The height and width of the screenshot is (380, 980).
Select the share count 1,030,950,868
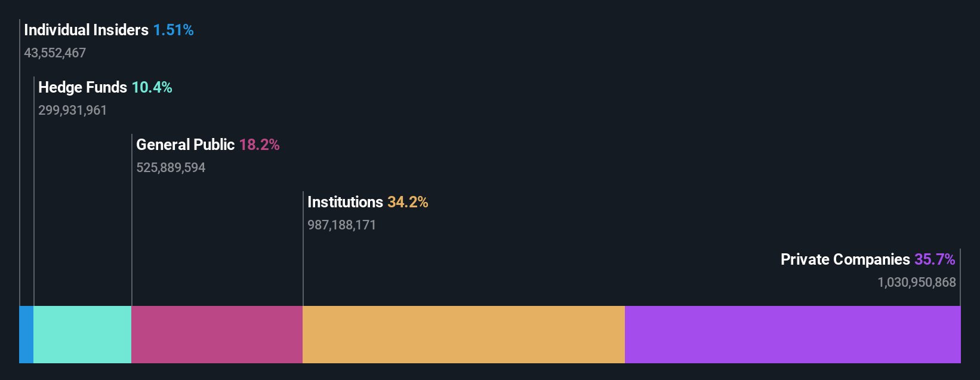point(916,283)
